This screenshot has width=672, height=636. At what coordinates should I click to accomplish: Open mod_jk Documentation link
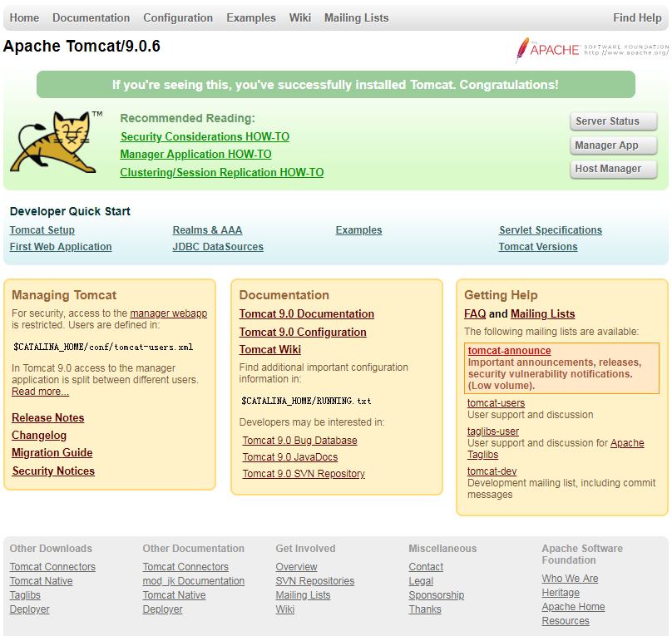coord(194,581)
